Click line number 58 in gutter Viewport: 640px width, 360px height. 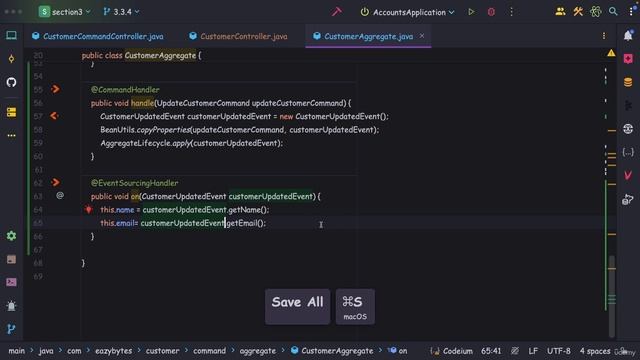(38, 129)
